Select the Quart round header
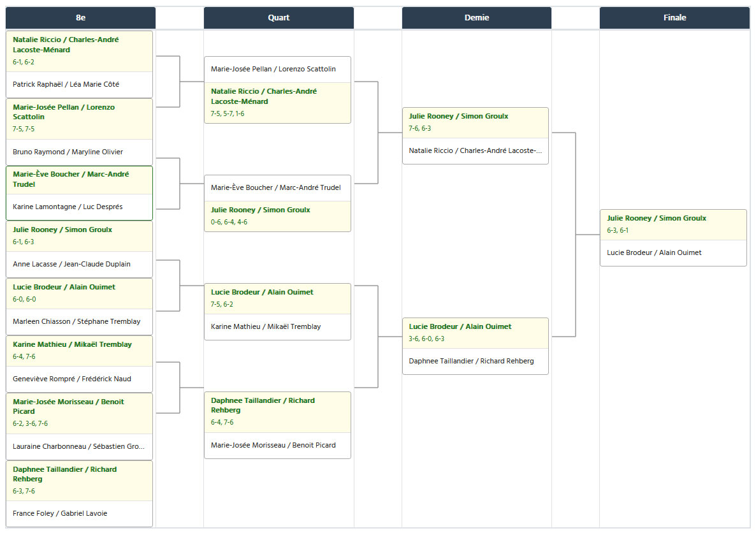This screenshot has height=533, width=756. pos(279,18)
